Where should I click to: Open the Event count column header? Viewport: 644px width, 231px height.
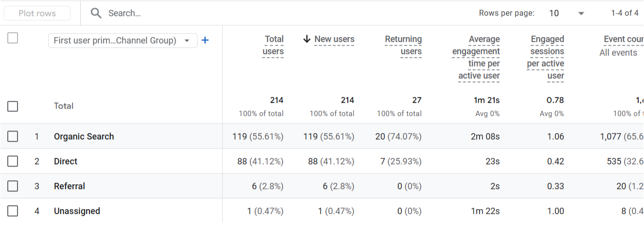[624, 39]
